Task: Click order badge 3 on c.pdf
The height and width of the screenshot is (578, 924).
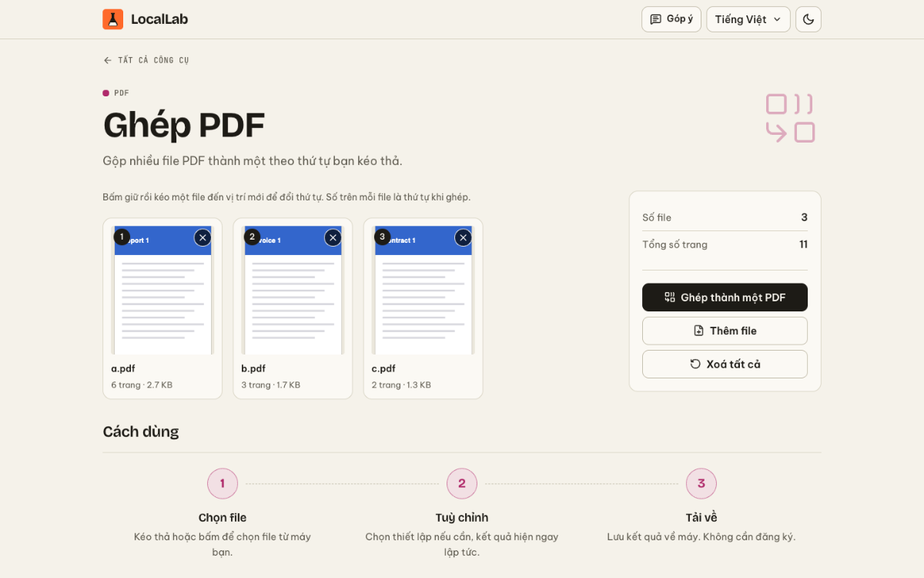Action: (x=383, y=237)
